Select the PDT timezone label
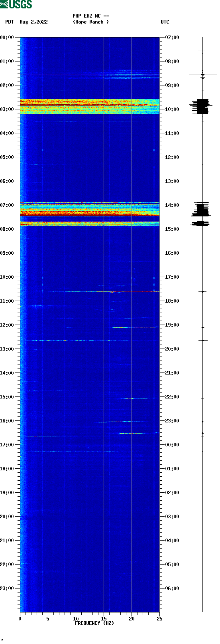 pyautogui.click(x=9, y=22)
